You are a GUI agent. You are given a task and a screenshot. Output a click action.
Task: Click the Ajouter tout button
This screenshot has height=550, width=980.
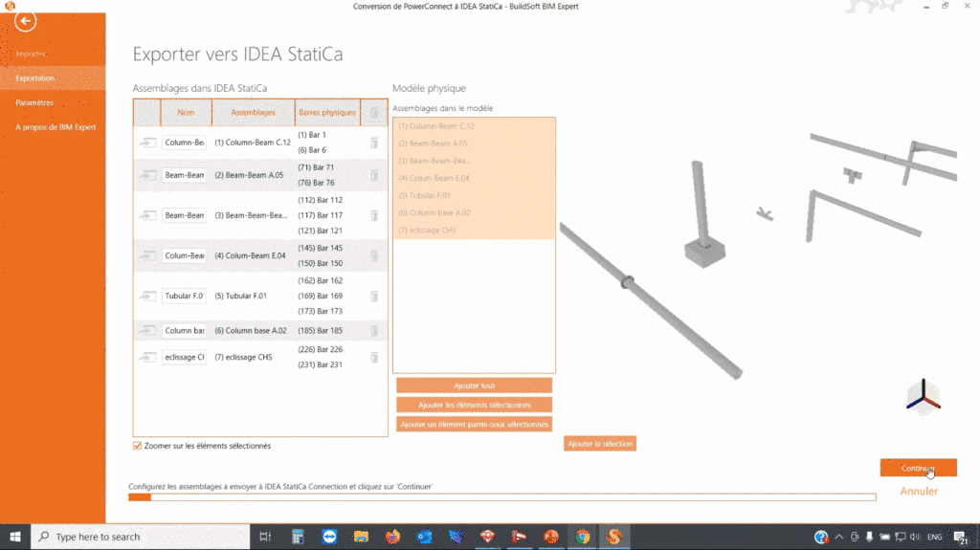pos(474,385)
